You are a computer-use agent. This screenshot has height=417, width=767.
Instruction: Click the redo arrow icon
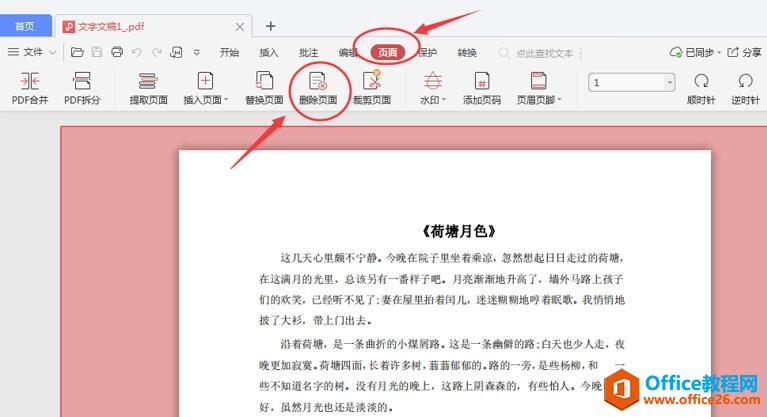pos(157,52)
